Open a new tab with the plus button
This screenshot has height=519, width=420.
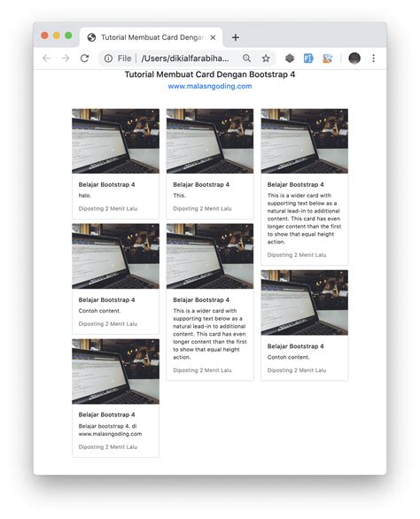(235, 37)
